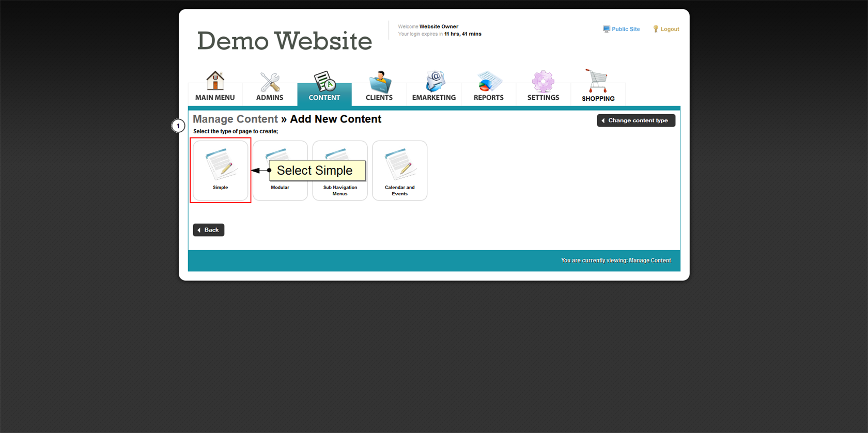868x433 pixels.
Task: Click the step 1 circle marker
Action: pyautogui.click(x=178, y=126)
